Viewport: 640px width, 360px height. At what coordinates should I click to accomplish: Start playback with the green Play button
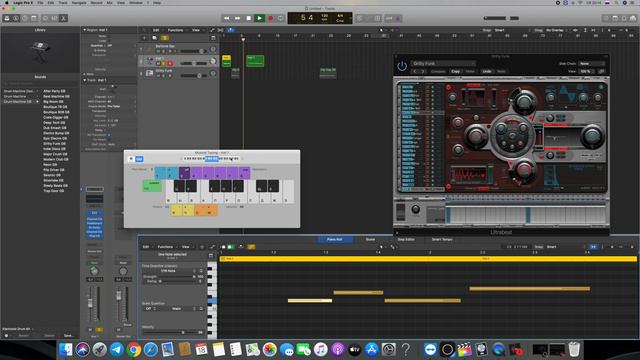[259, 18]
